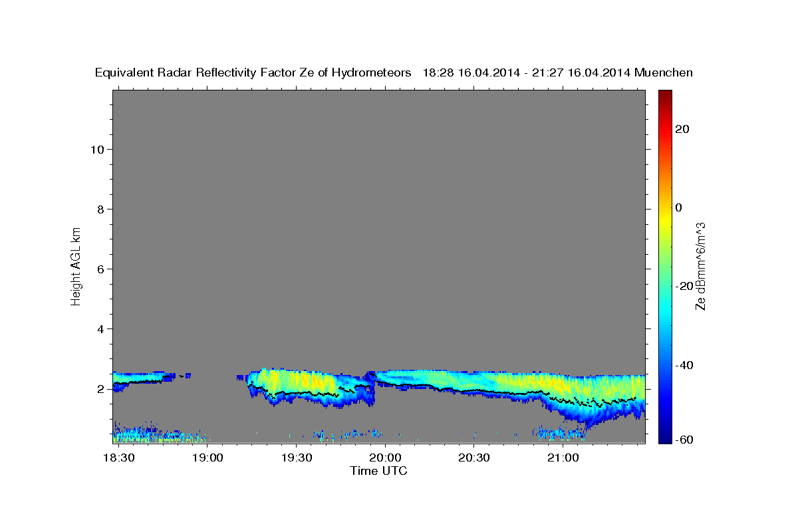Viewport: 798px width, 532px height.
Task: Click the yellow region of the colorbar
Action: [x=664, y=219]
